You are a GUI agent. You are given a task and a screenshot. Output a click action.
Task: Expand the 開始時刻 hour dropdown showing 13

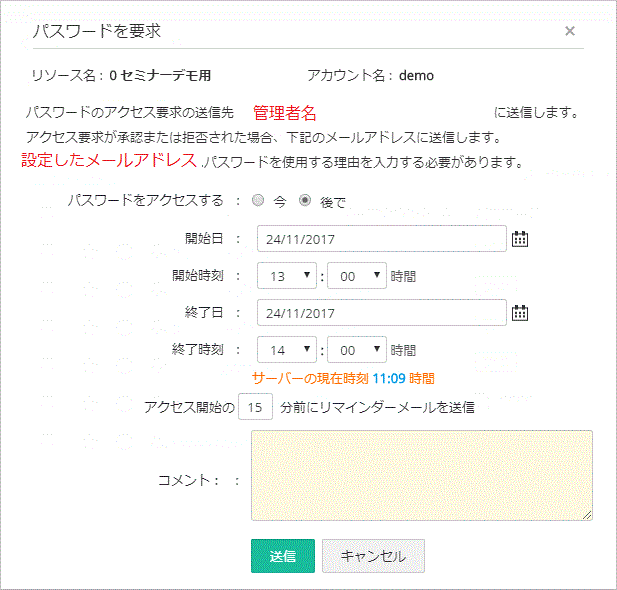click(x=287, y=275)
